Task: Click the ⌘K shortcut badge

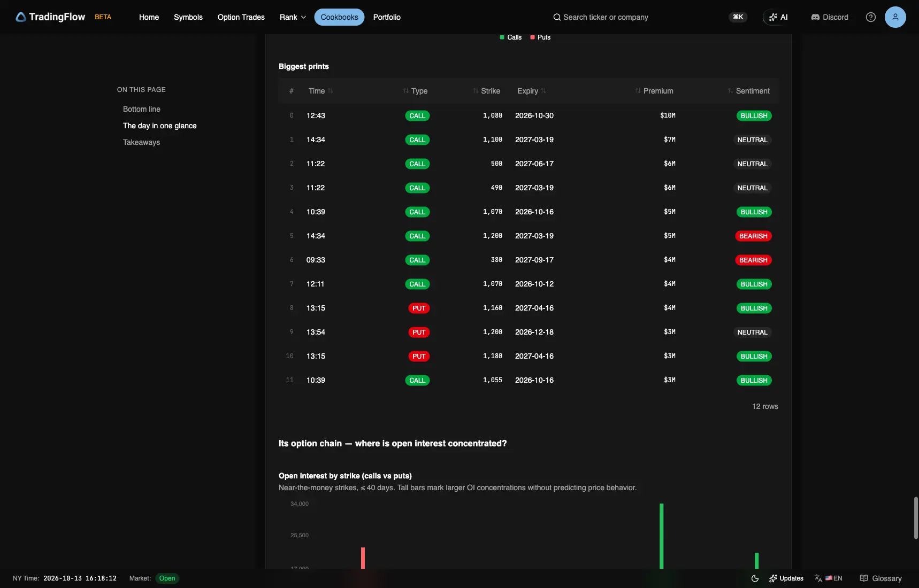Action: pyautogui.click(x=738, y=17)
